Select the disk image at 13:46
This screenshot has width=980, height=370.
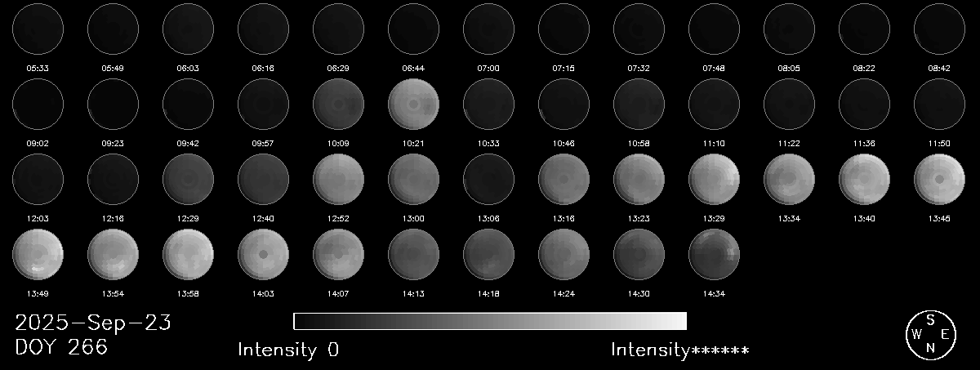tap(939, 179)
